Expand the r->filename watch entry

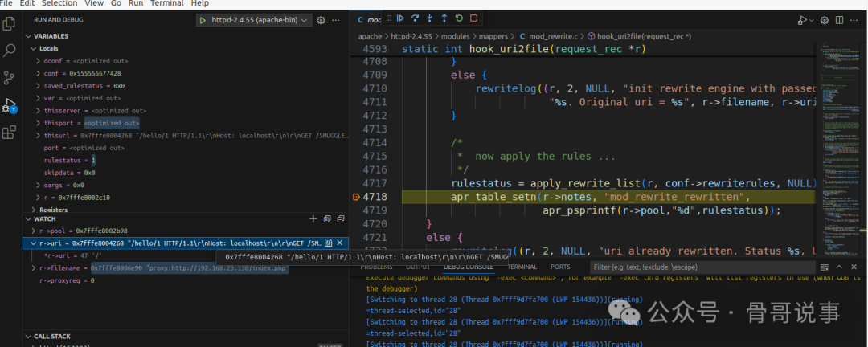tap(34, 268)
